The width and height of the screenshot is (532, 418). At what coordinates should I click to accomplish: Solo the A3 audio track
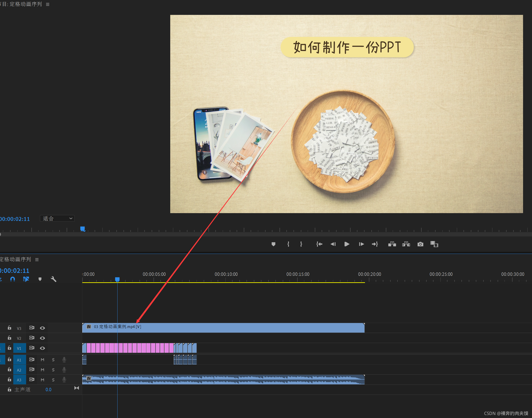pyautogui.click(x=53, y=380)
